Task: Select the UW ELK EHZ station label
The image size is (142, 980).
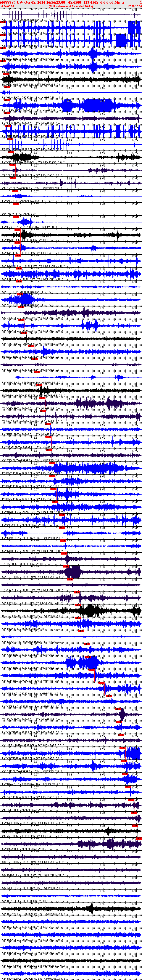Action: (x=33, y=227)
